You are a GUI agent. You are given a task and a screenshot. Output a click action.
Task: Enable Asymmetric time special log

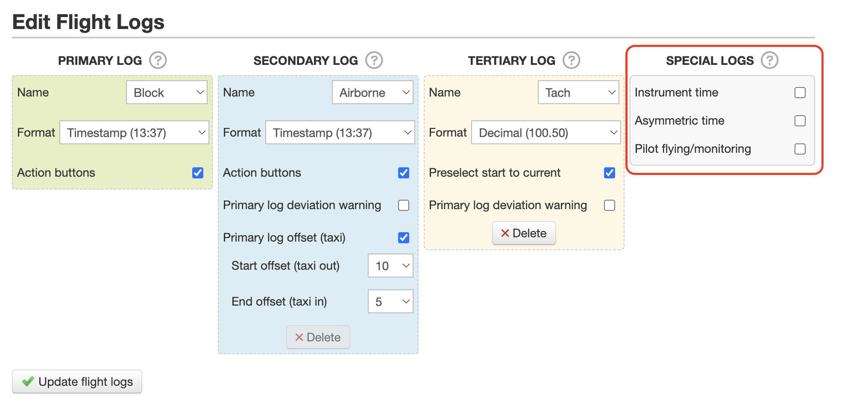click(x=800, y=121)
